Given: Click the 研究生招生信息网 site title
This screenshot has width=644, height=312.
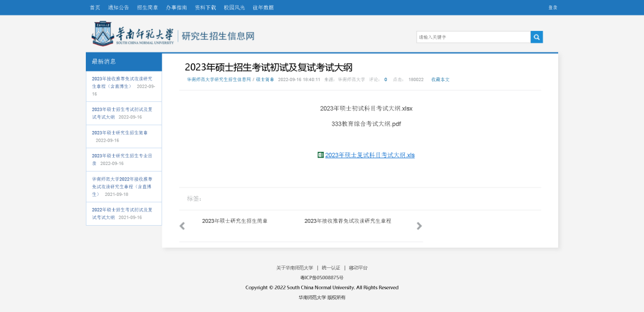Looking at the screenshot, I should [218, 36].
